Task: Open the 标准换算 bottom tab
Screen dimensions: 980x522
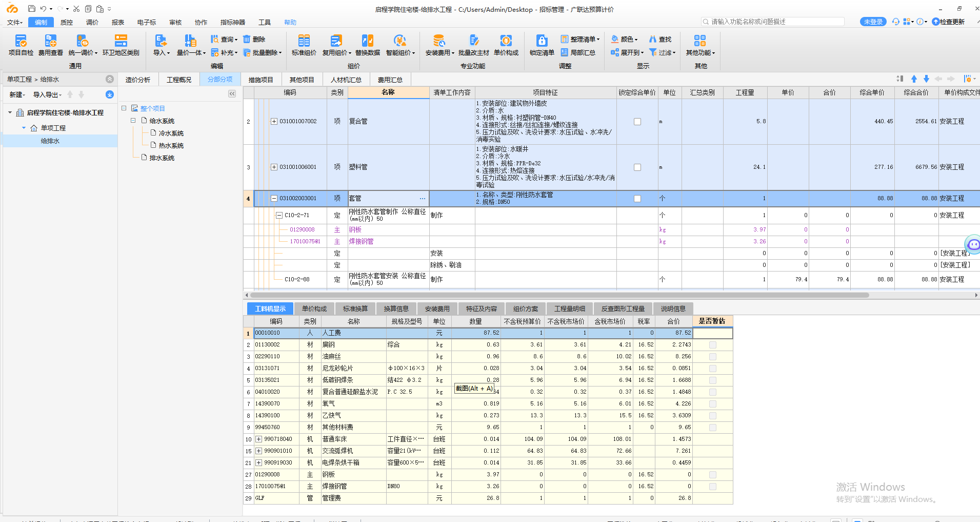Action: pos(355,308)
